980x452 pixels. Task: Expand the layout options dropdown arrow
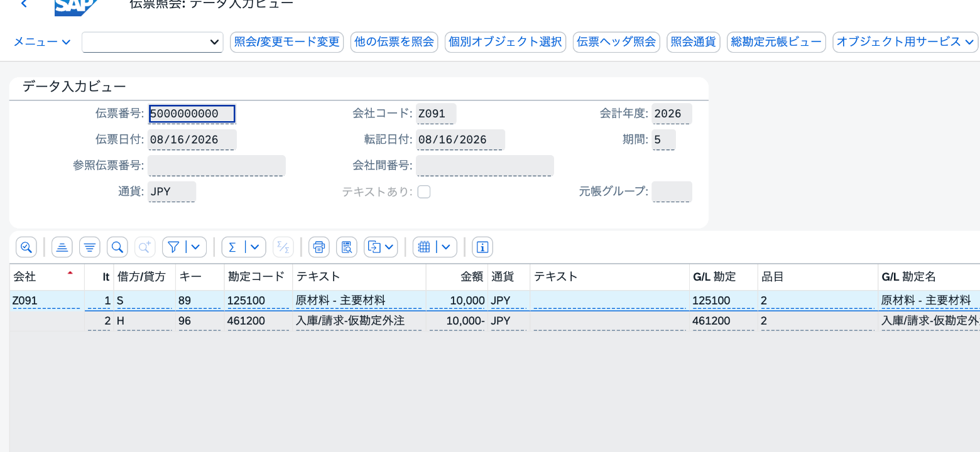447,247
